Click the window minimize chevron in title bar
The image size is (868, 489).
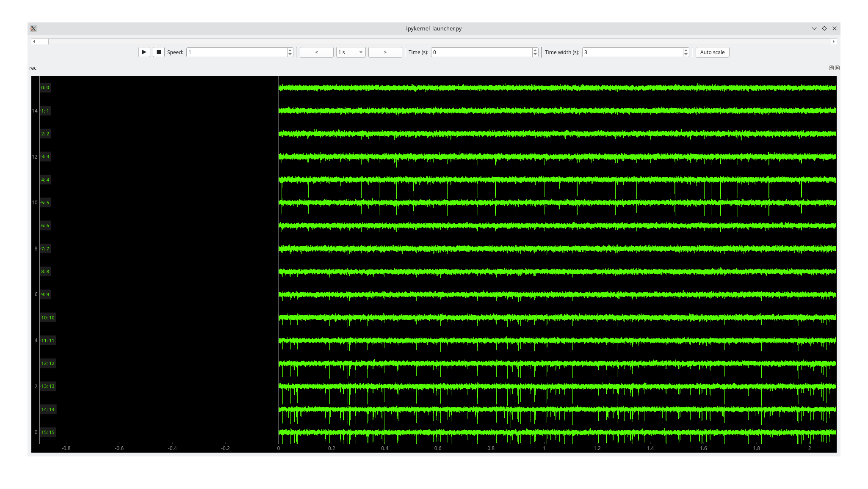[x=814, y=28]
